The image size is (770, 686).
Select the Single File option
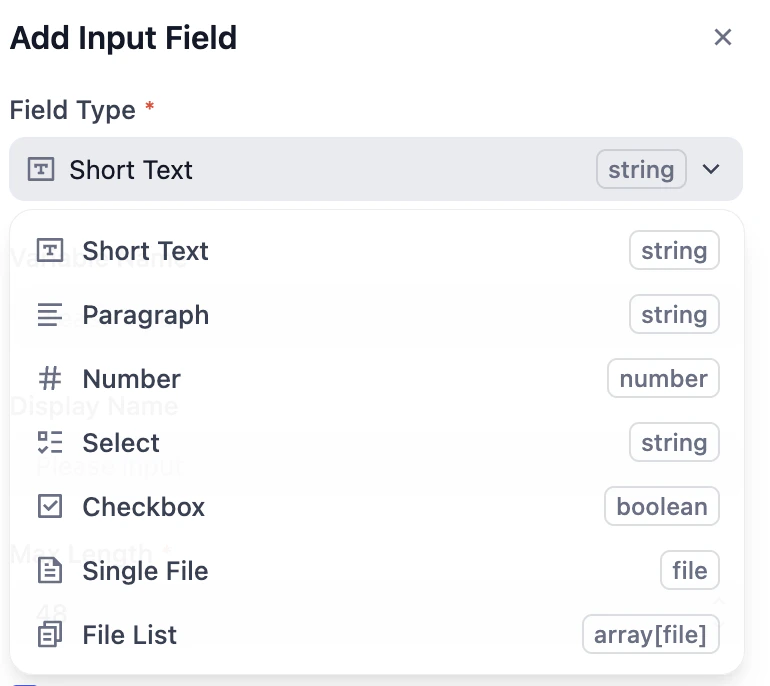coord(146,571)
